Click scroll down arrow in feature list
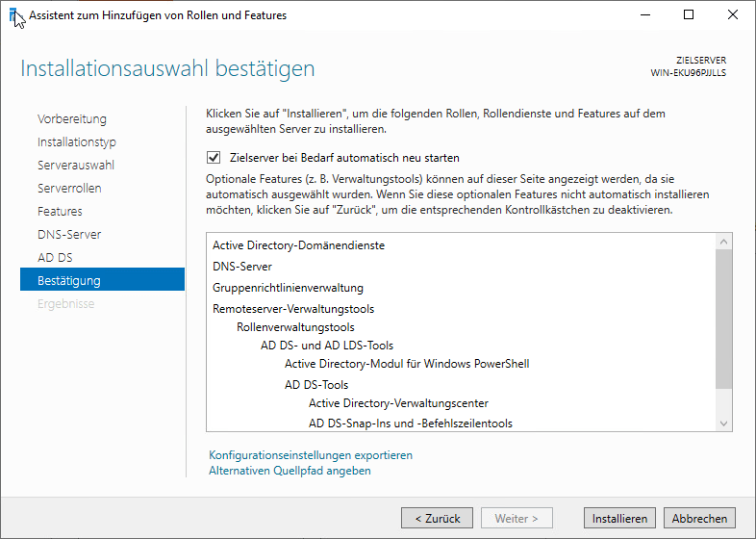 pos(723,423)
